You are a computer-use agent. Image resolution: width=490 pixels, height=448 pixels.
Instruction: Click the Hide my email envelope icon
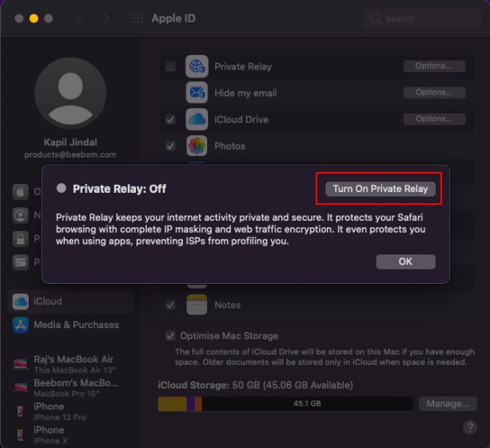tap(197, 93)
